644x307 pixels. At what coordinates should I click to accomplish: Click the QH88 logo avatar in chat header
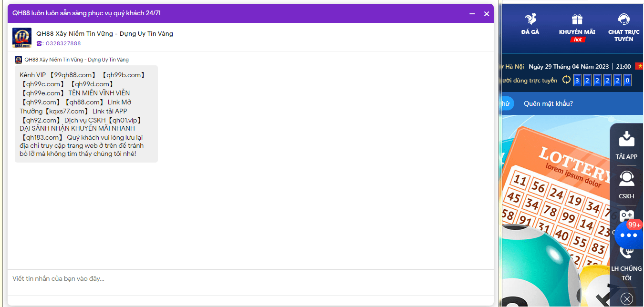coord(22,38)
